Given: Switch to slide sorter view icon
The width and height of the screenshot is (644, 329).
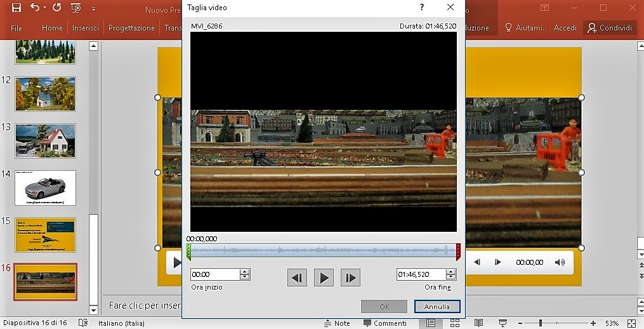Looking at the screenshot, I should click(455, 323).
